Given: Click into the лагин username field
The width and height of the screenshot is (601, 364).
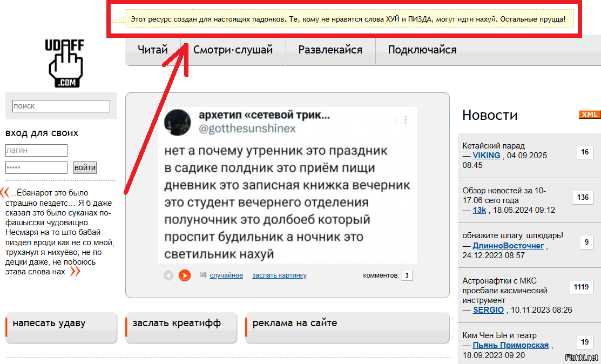Looking at the screenshot, I should [x=36, y=151].
